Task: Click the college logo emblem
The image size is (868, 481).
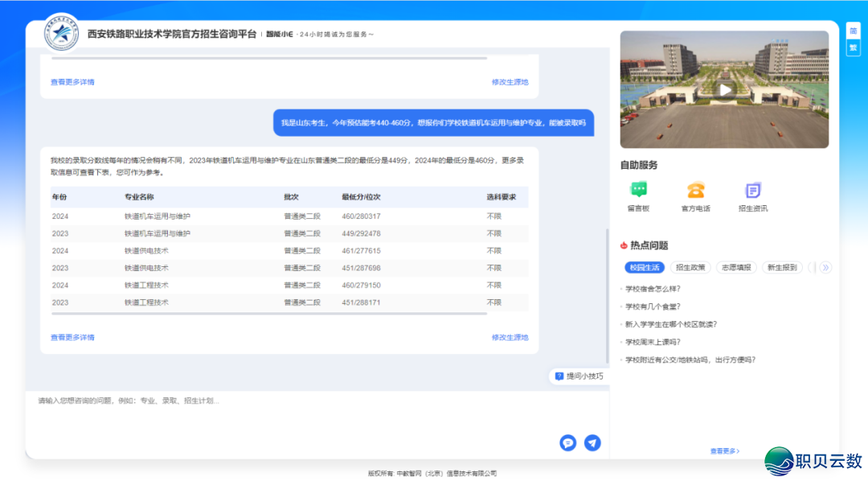Action: click(x=61, y=34)
